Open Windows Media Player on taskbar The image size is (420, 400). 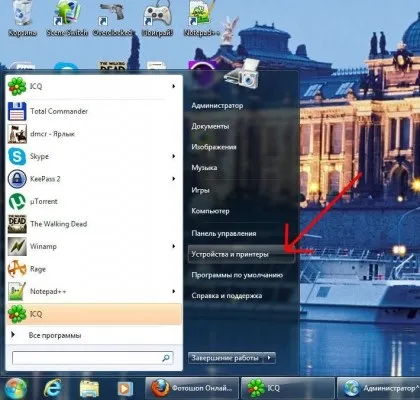click(x=124, y=389)
